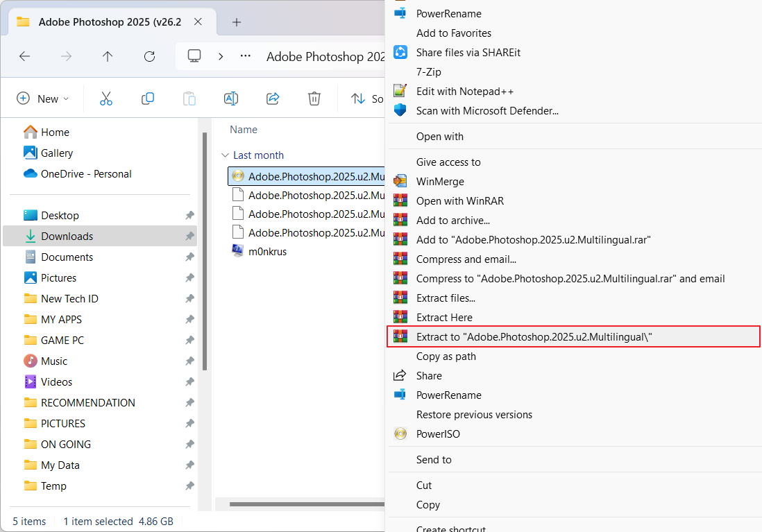Open the uppercase PICTURES folder
Image resolution: width=762 pixels, height=532 pixels.
pyautogui.click(x=54, y=424)
